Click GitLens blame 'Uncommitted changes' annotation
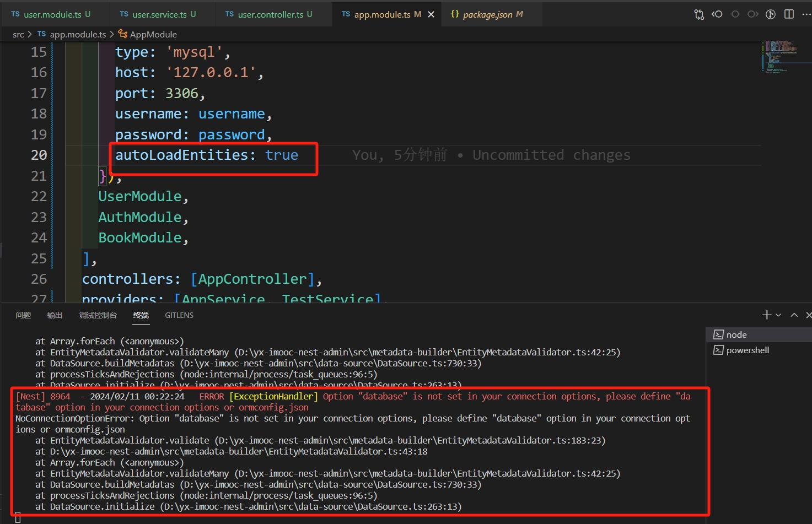 point(551,155)
